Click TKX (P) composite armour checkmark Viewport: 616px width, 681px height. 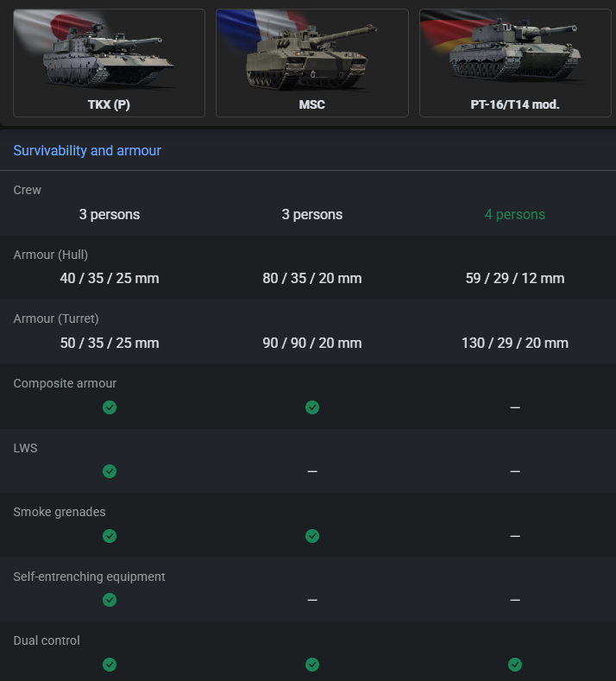pyautogui.click(x=110, y=407)
